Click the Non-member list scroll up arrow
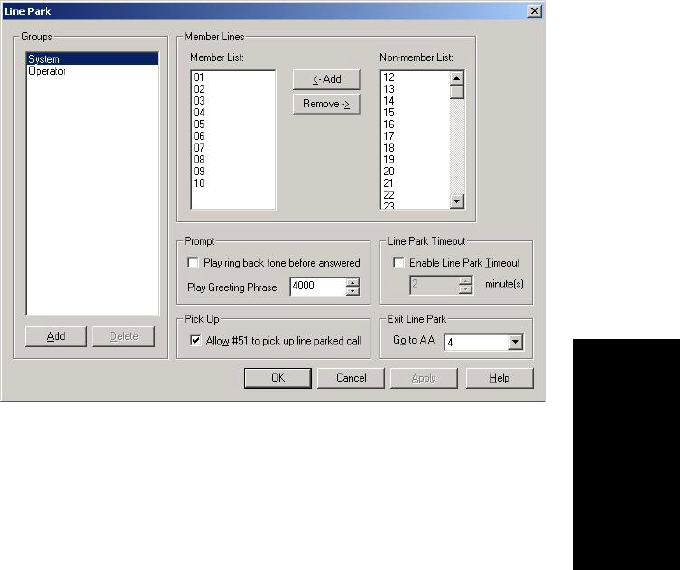Viewport: 680px width, 570px height. [457, 78]
